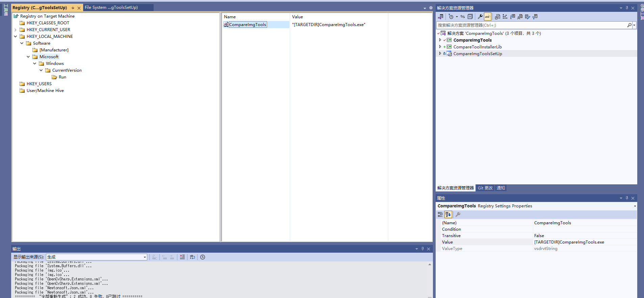This screenshot has height=298, width=644.
Task: Switch to the 通知 tab
Action: click(501, 188)
